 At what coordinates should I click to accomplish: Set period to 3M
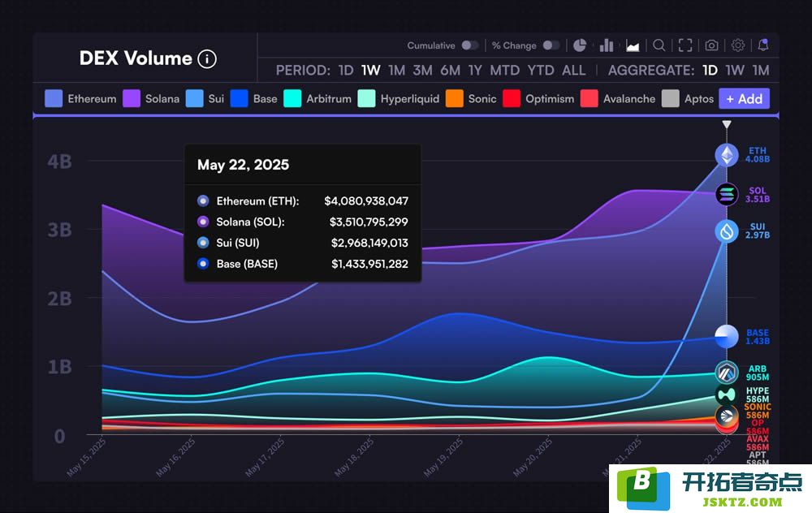[422, 71]
